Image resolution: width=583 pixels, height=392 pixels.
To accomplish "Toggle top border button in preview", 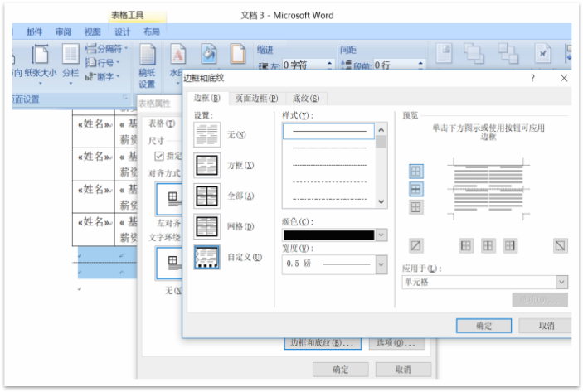I will pyautogui.click(x=416, y=172).
